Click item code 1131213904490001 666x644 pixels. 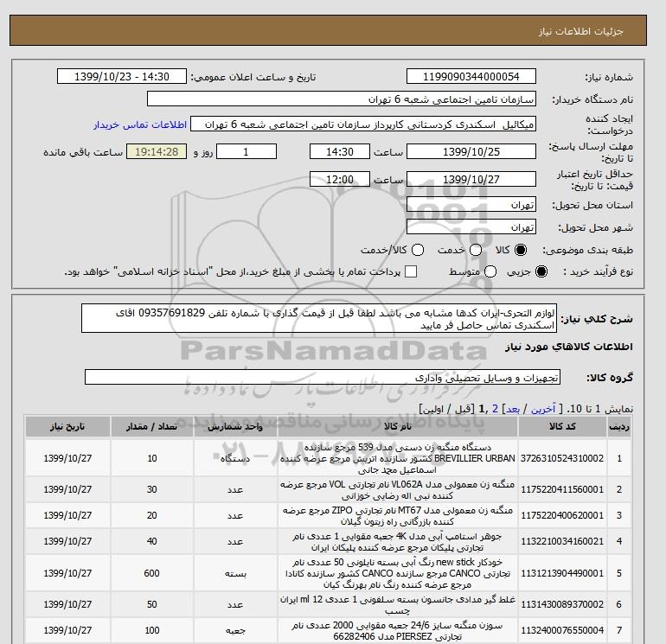coord(562,573)
